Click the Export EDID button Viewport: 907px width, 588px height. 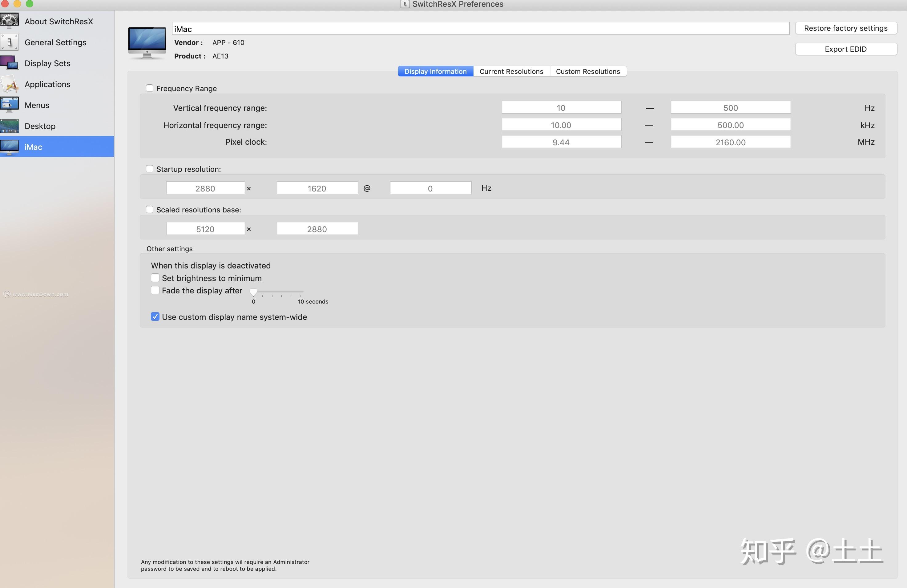[846, 49]
